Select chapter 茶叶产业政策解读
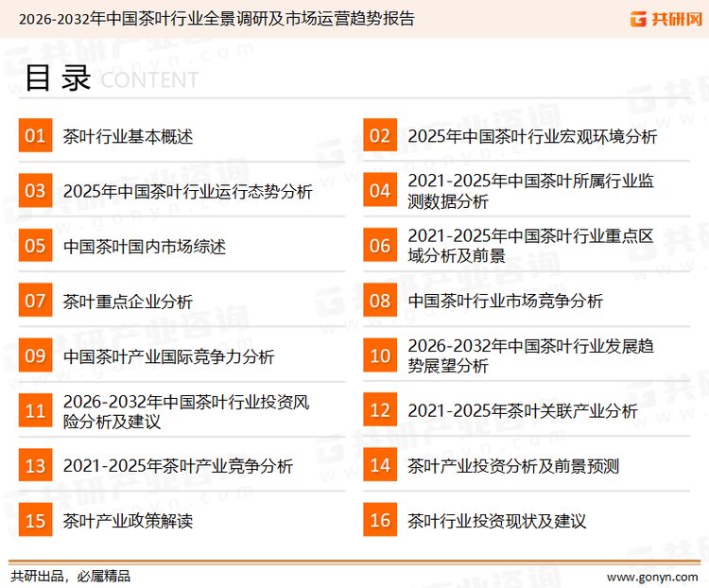The image size is (709, 588). tap(128, 521)
